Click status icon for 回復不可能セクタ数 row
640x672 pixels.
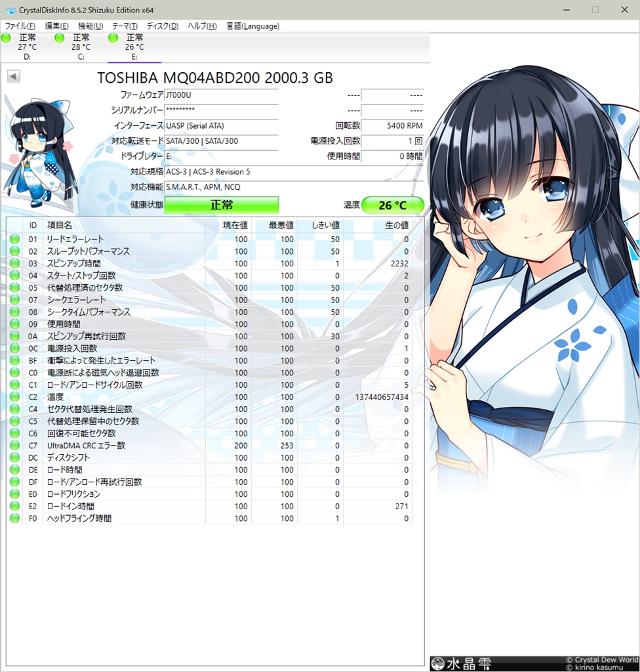[14, 433]
